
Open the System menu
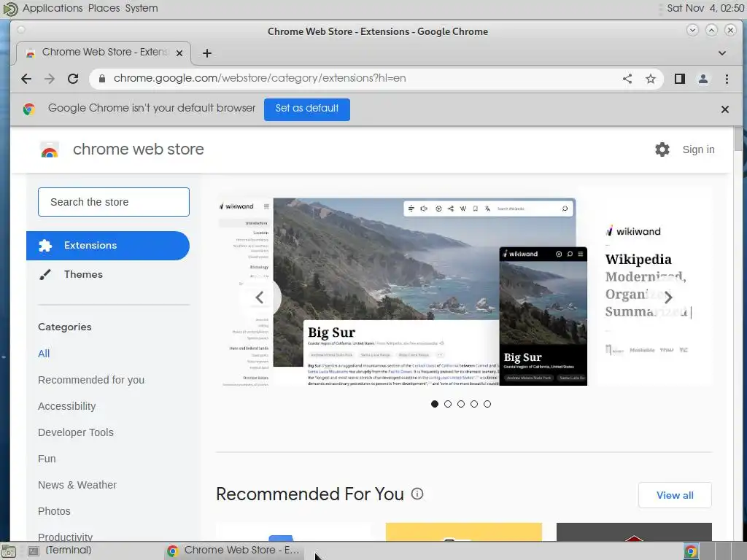[142, 8]
